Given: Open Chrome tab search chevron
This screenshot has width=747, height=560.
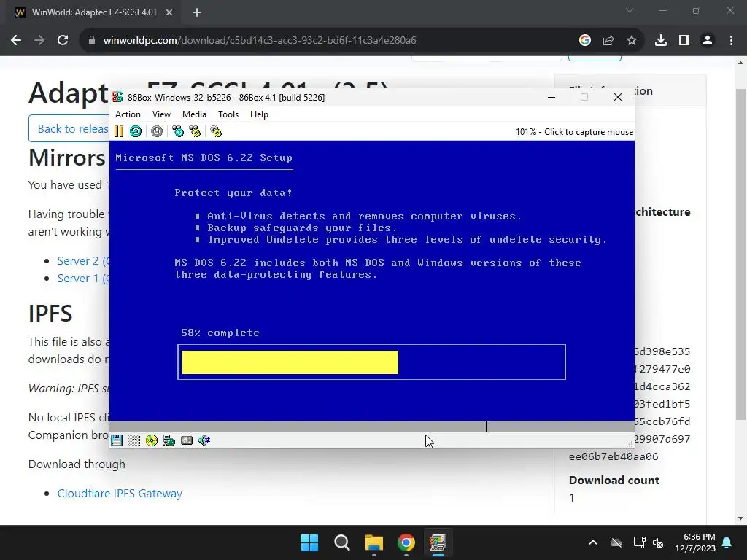Looking at the screenshot, I should click(630, 10).
